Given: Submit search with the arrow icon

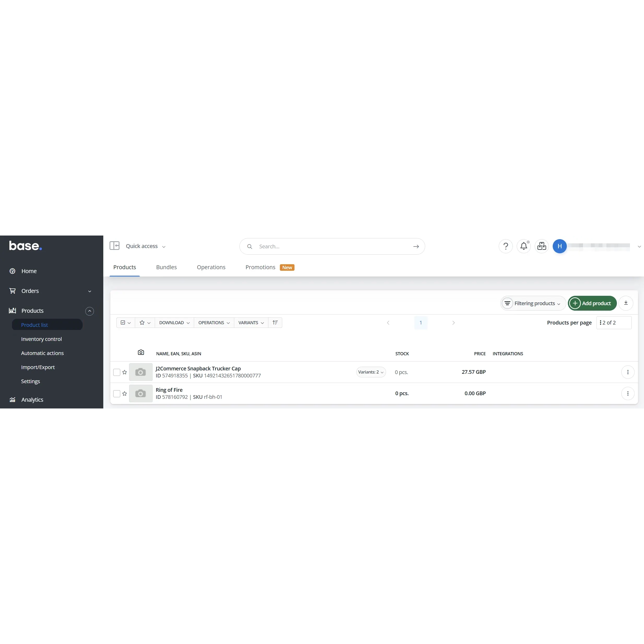Looking at the screenshot, I should point(416,246).
